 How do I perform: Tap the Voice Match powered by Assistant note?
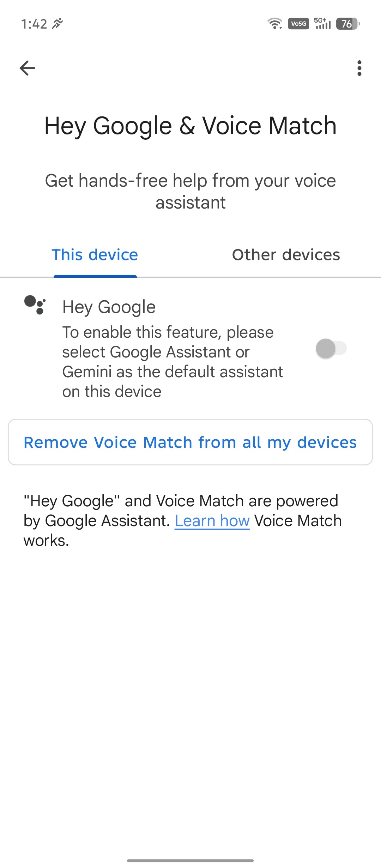183,521
